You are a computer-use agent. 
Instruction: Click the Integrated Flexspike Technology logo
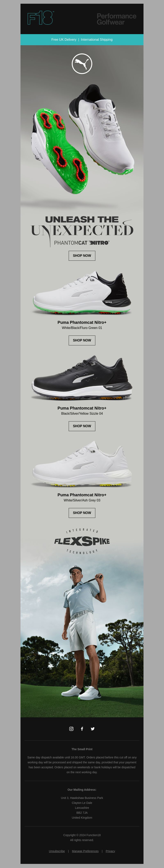82,541
